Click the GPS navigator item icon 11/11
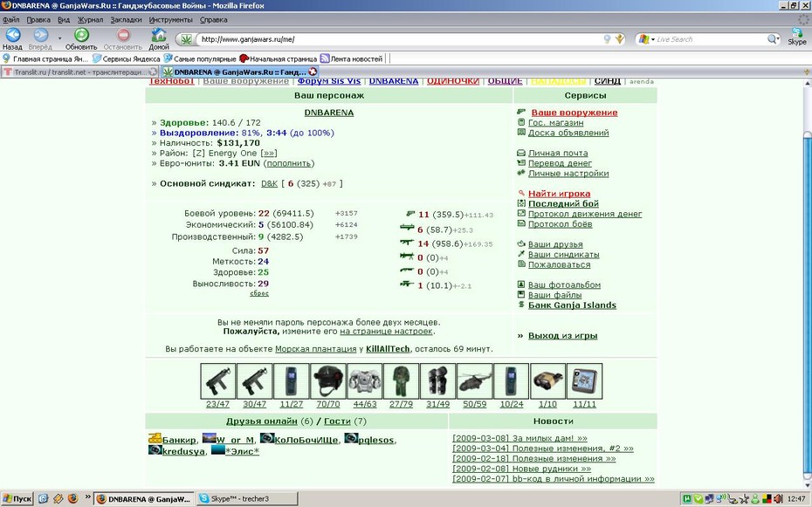Image resolution: width=812 pixels, height=507 pixels. coord(585,380)
